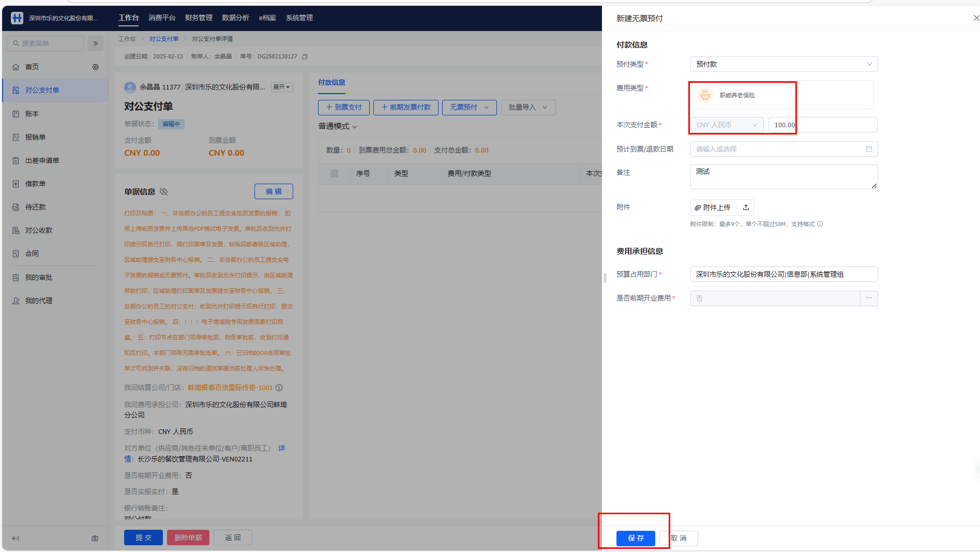Open home settings gear icon
This screenshot has height=552, width=980.
(96, 67)
